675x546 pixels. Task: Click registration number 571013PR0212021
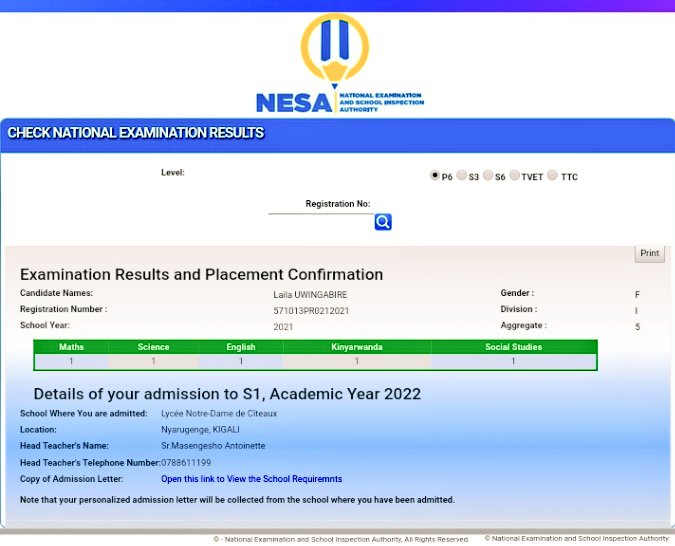(311, 311)
